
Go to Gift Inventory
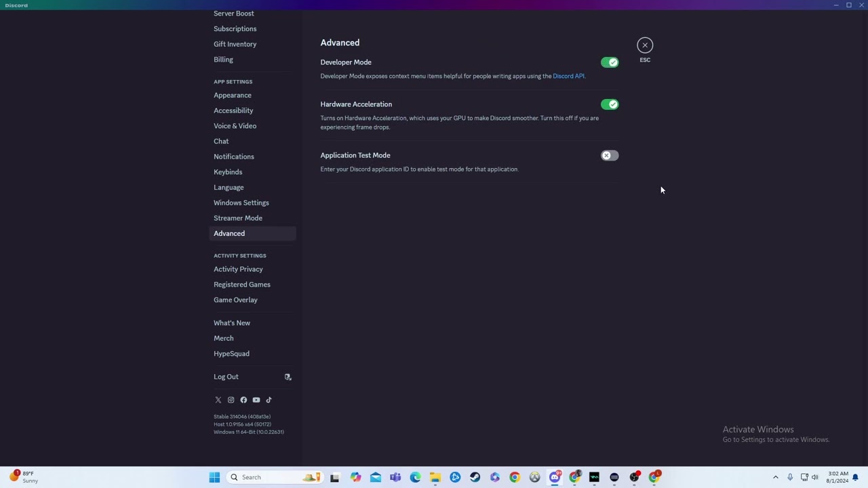tap(235, 44)
